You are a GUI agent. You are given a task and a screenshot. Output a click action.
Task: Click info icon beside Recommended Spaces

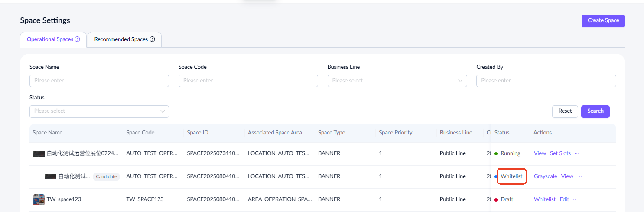coord(152,39)
